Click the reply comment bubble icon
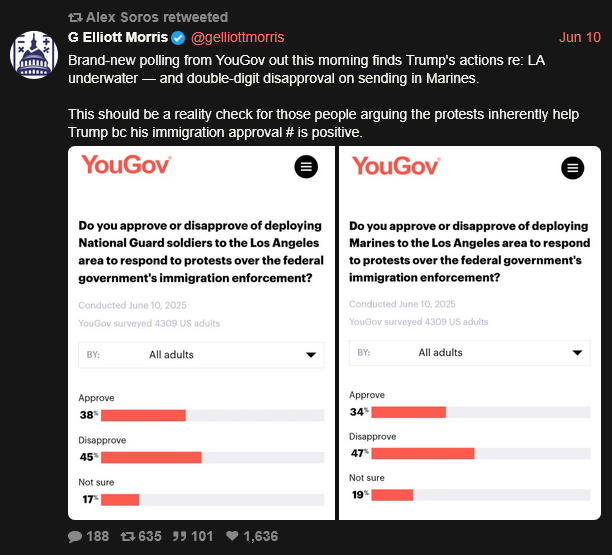The width and height of the screenshot is (612, 555). pos(75,537)
